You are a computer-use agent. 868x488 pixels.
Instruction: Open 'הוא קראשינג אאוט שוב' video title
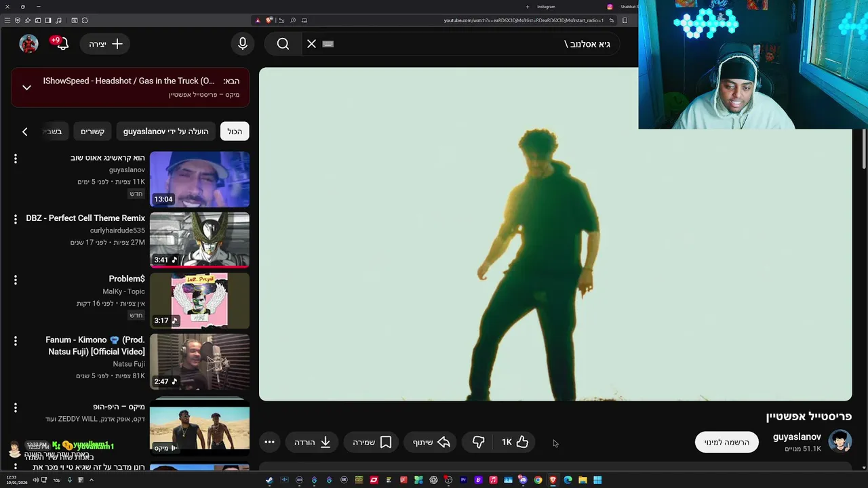[108, 158]
